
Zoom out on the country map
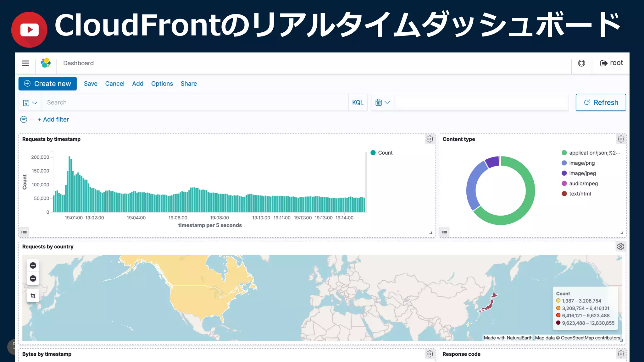coord(33,278)
